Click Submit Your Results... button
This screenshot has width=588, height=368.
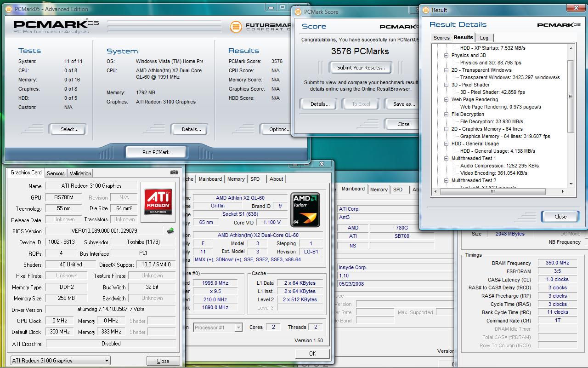click(361, 68)
